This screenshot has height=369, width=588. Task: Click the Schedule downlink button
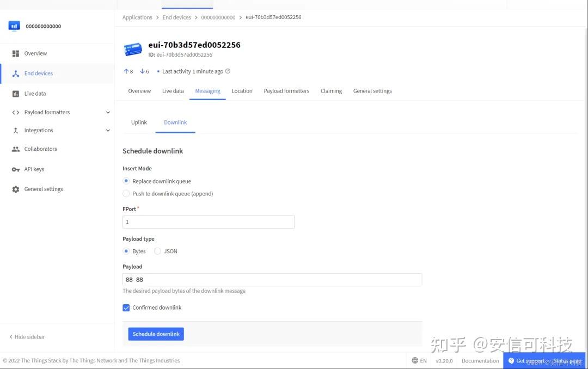click(156, 334)
